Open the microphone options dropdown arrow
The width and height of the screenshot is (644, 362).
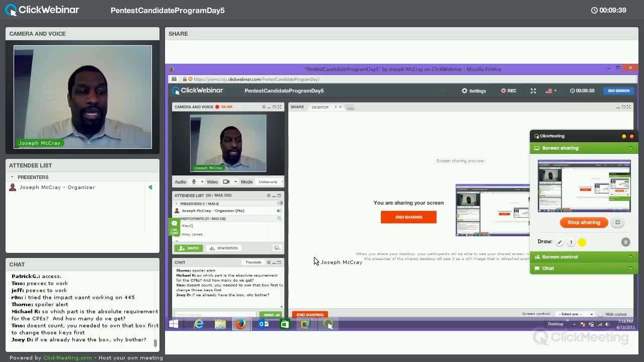(202, 182)
